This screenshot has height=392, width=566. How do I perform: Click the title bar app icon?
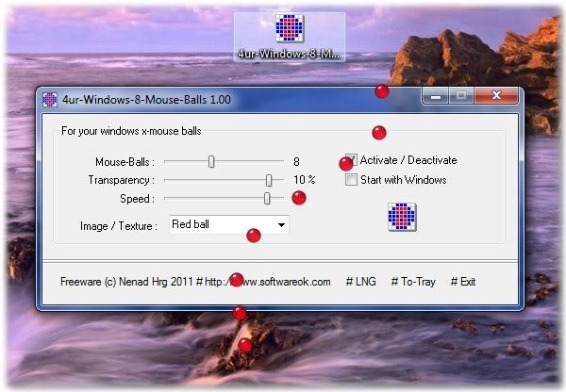(x=49, y=100)
